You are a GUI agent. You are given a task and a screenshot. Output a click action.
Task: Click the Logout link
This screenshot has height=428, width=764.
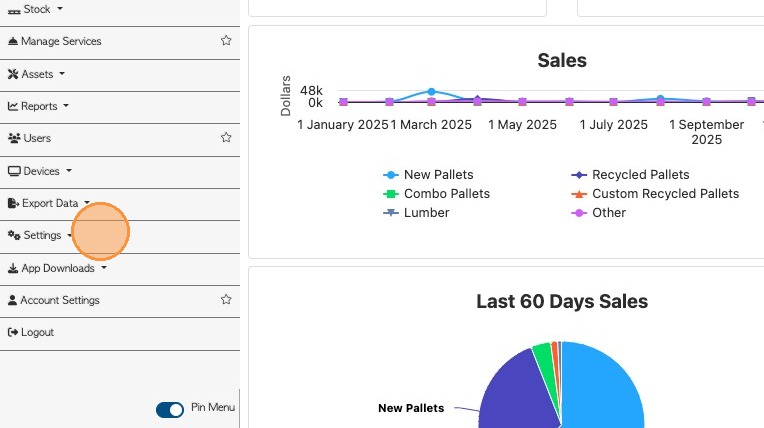[37, 332]
